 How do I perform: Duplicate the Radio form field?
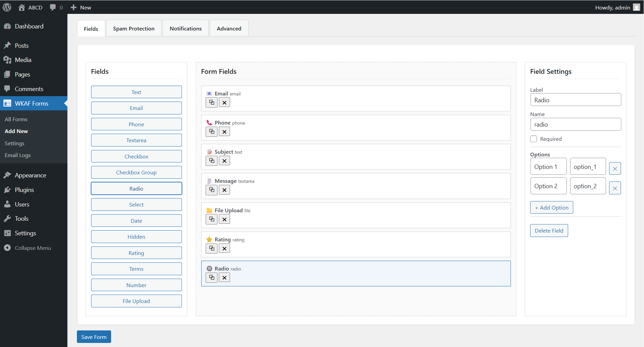pyautogui.click(x=212, y=277)
